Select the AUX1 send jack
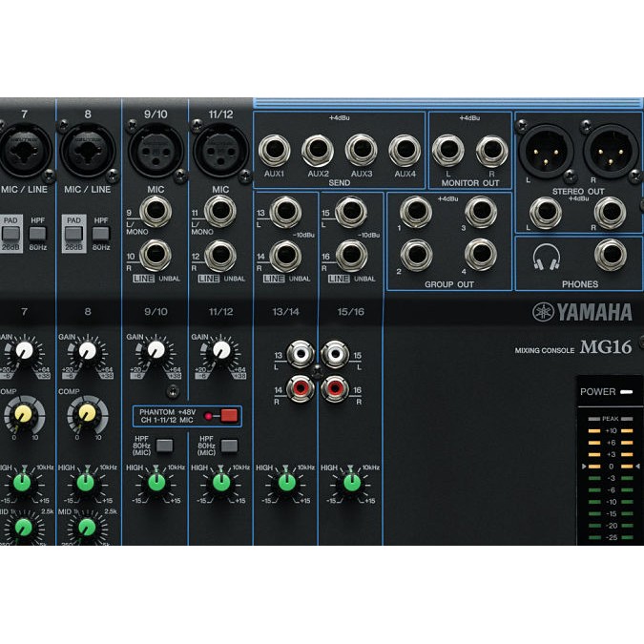Viewport: 644px width, 644px height. tap(275, 151)
